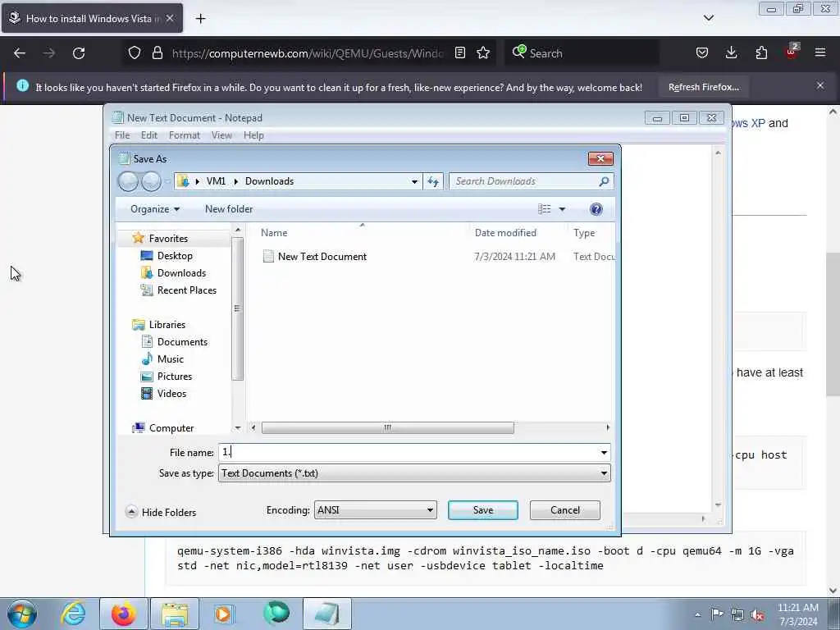Open the Windows Start orb
Viewport: 840px width, 630px height.
[x=22, y=614]
